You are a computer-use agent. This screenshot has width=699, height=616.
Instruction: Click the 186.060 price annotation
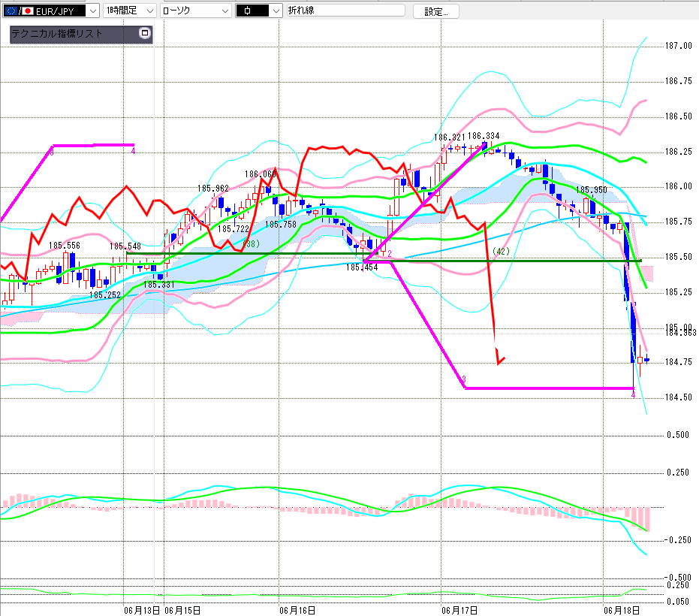(x=261, y=174)
